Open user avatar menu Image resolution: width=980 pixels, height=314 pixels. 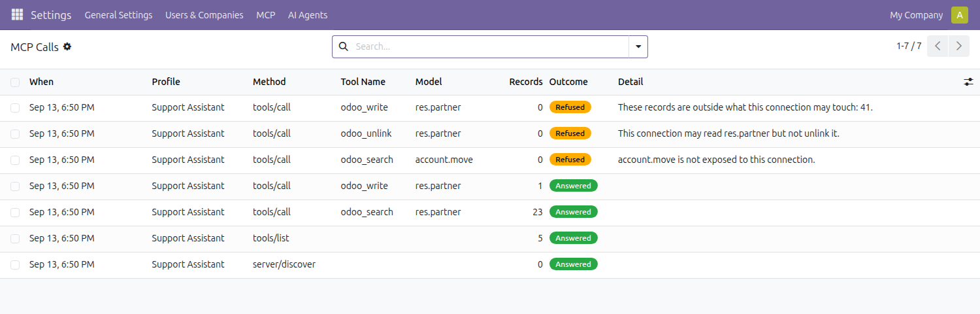click(x=960, y=15)
